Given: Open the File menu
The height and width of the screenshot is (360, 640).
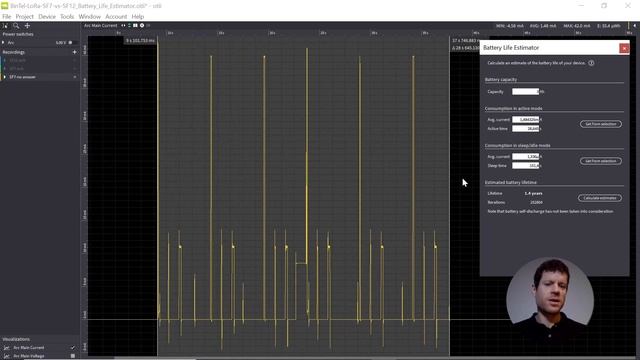Looking at the screenshot, I should 7,16.
